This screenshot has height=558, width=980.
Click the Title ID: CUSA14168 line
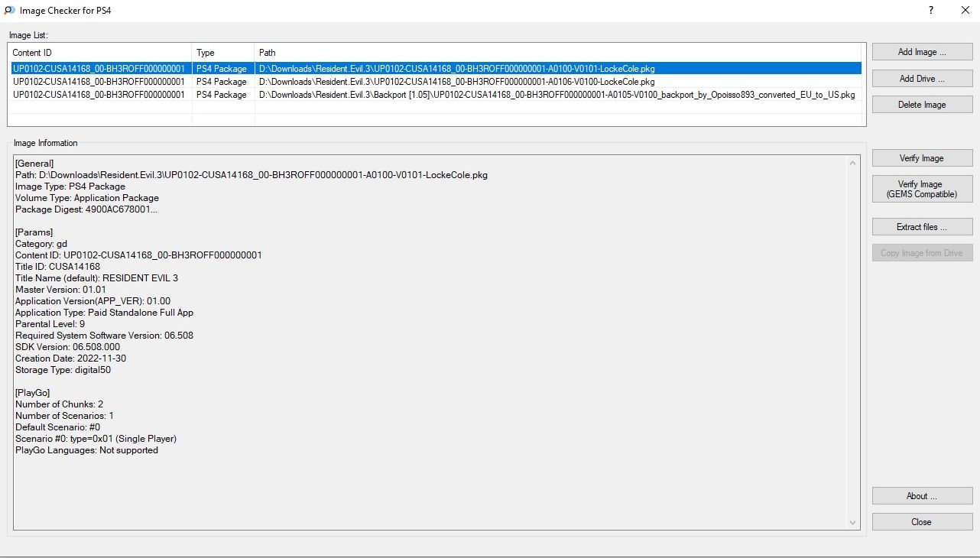coord(57,267)
